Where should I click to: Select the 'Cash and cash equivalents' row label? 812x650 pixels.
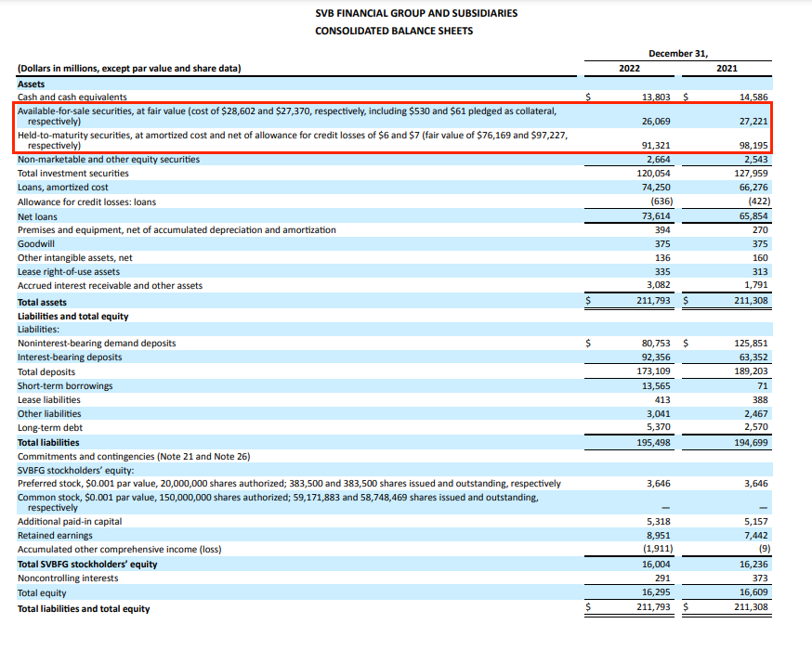(x=72, y=97)
